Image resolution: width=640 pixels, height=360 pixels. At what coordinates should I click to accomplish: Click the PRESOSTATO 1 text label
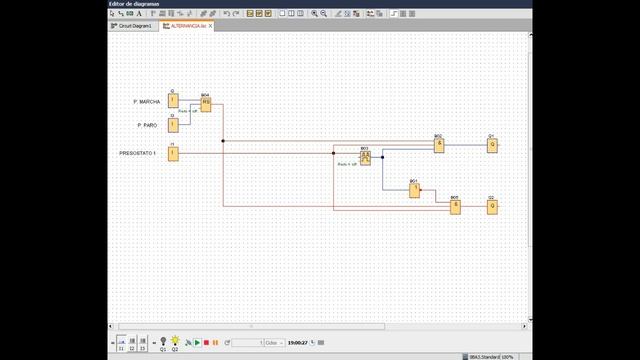(x=137, y=153)
